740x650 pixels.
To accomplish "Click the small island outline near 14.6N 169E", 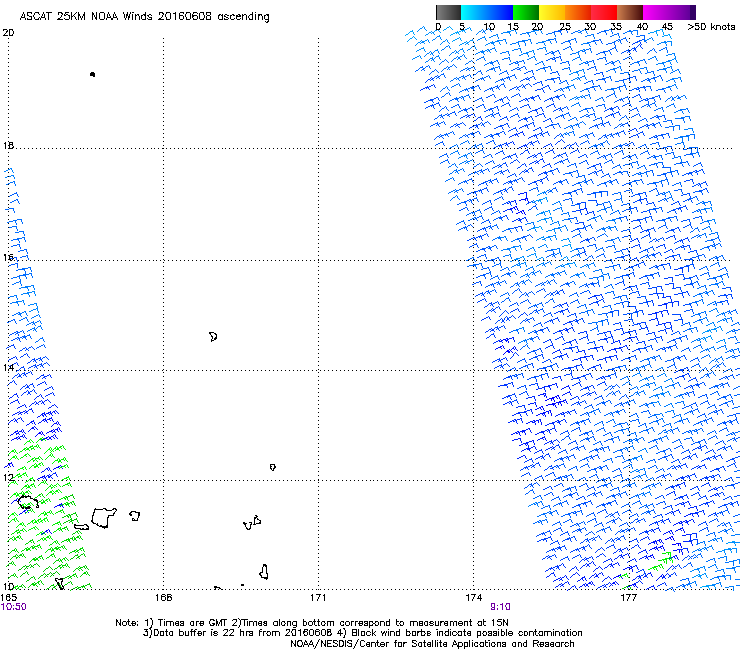I will tap(213, 337).
